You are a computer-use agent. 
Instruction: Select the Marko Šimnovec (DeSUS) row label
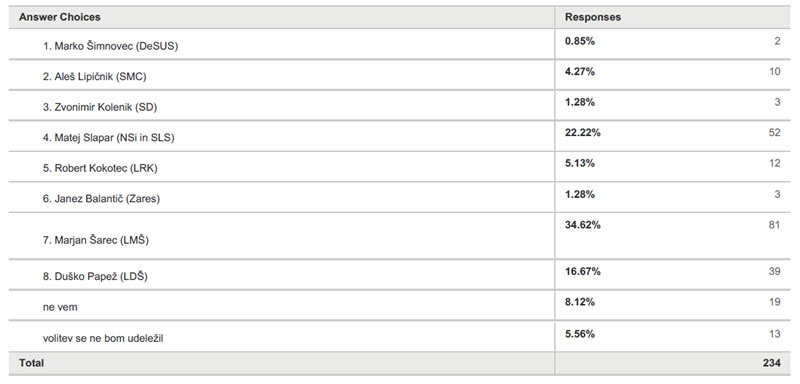point(110,46)
